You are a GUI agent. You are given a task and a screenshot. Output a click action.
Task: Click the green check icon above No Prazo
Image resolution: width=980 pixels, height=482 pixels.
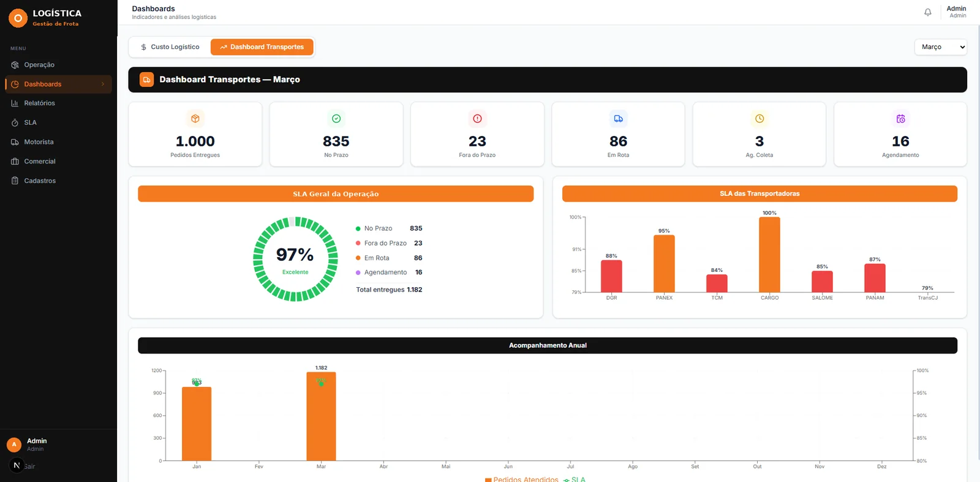click(x=336, y=119)
